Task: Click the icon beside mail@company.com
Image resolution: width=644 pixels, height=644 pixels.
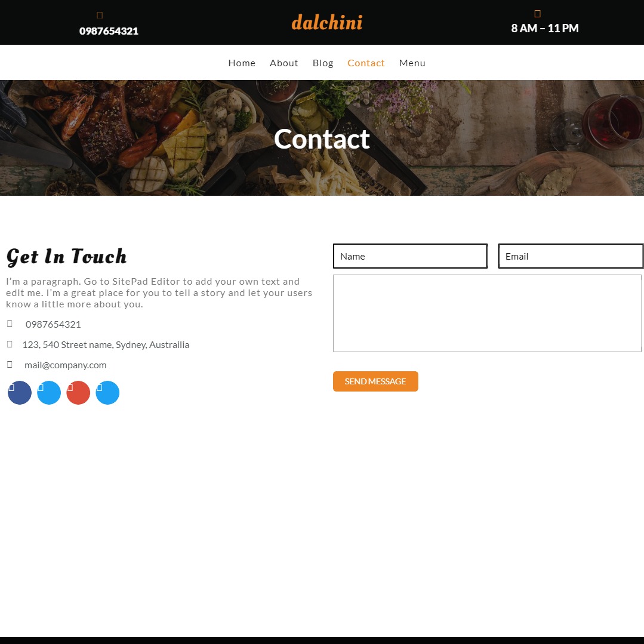Action: click(x=10, y=364)
